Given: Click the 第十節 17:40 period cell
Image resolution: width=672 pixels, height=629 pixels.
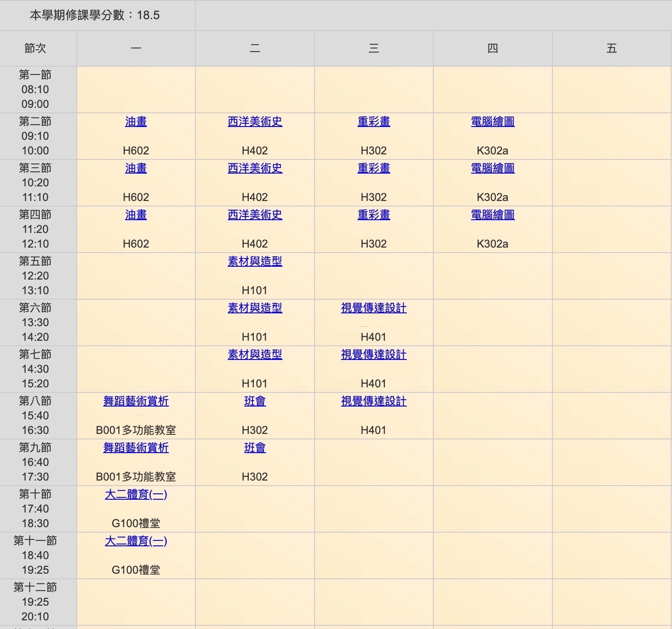Looking at the screenshot, I should coord(38,509).
